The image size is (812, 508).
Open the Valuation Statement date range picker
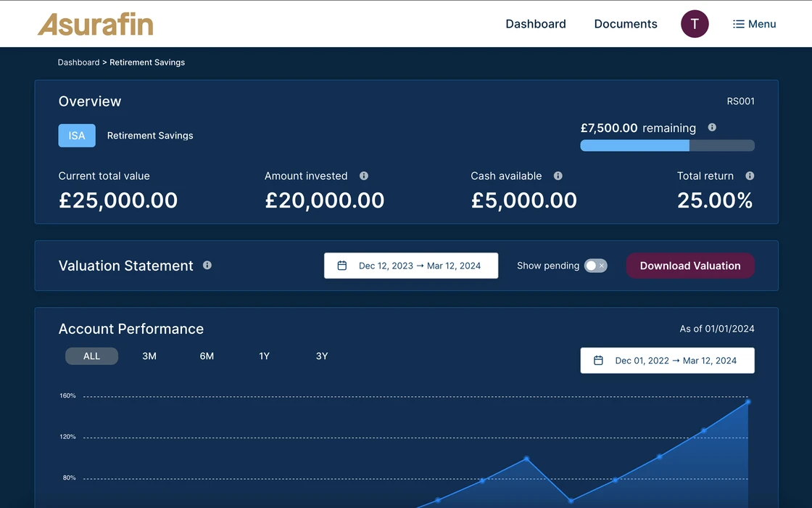(410, 266)
